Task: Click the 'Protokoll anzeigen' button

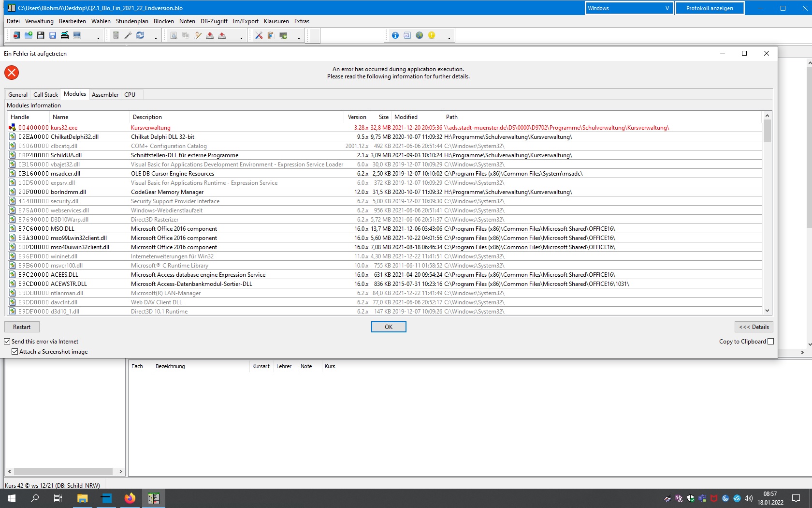Action: tap(710, 8)
